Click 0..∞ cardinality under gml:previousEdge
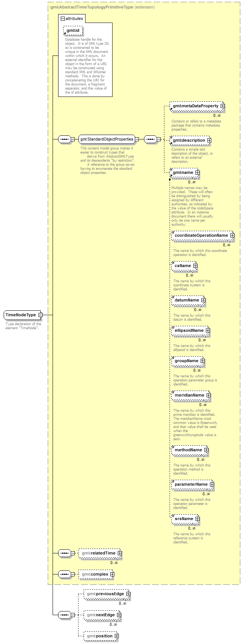The height and width of the screenshot is (644, 244). coord(123,603)
